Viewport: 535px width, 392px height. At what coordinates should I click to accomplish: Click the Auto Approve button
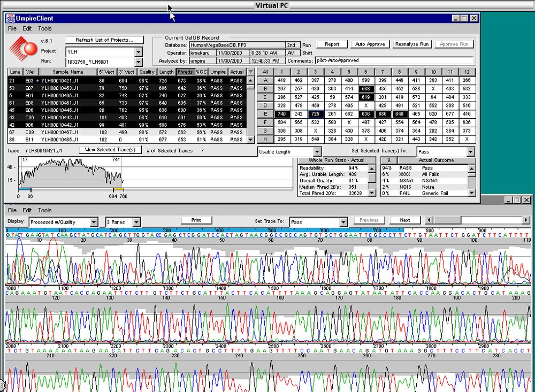(x=370, y=44)
